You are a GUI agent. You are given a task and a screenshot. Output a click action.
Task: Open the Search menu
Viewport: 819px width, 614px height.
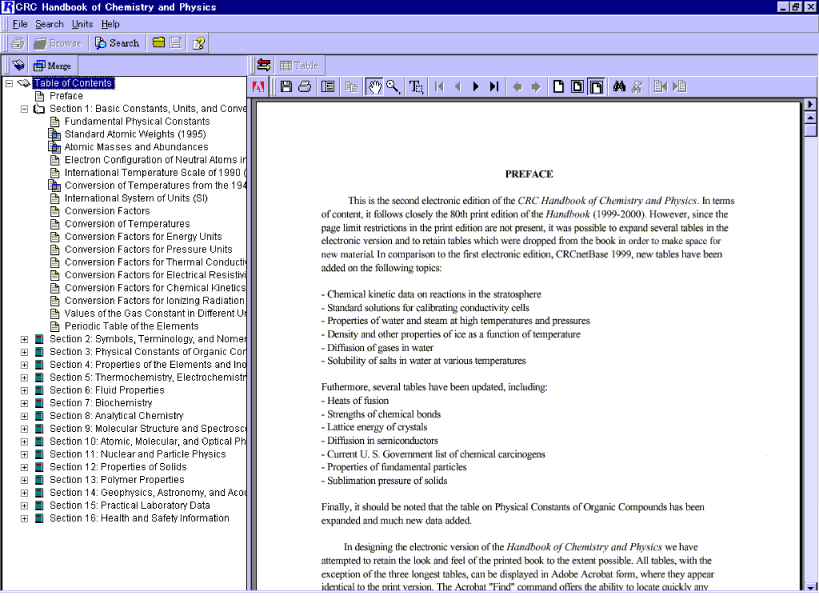tap(49, 24)
